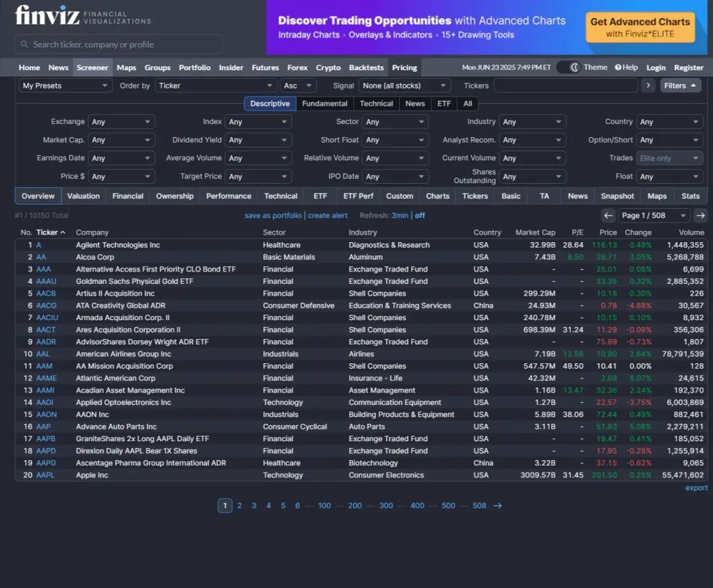The width and height of the screenshot is (713, 588).
Task: Open the Signal dropdown
Action: click(405, 86)
